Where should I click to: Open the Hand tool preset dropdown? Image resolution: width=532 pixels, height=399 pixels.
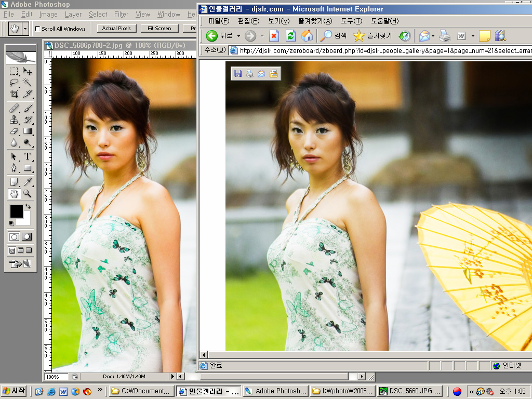point(25,29)
